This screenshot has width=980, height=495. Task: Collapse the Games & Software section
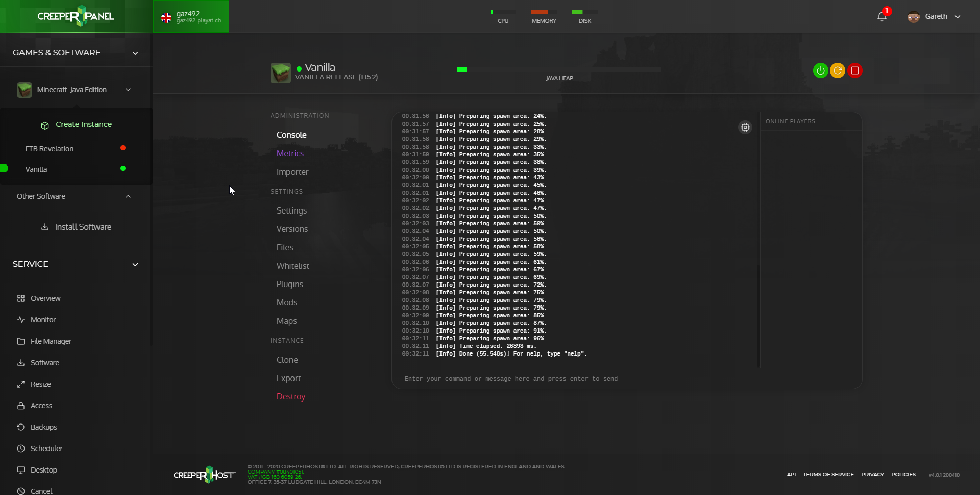135,53
